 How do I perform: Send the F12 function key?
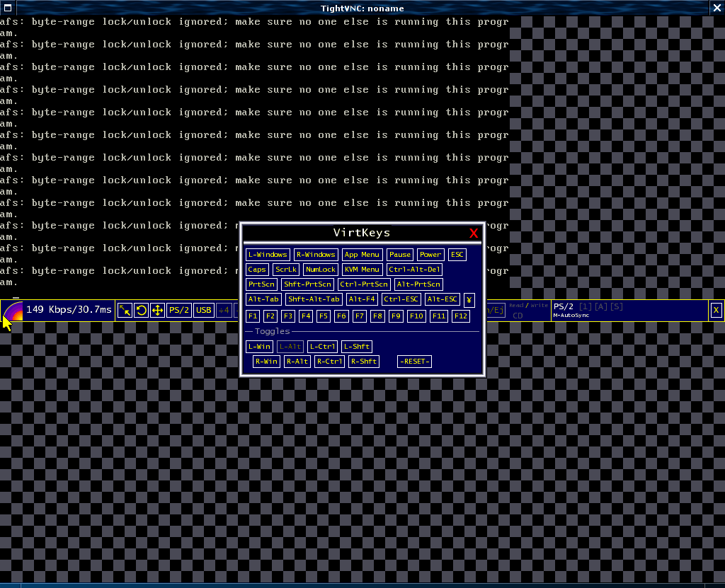(x=461, y=316)
